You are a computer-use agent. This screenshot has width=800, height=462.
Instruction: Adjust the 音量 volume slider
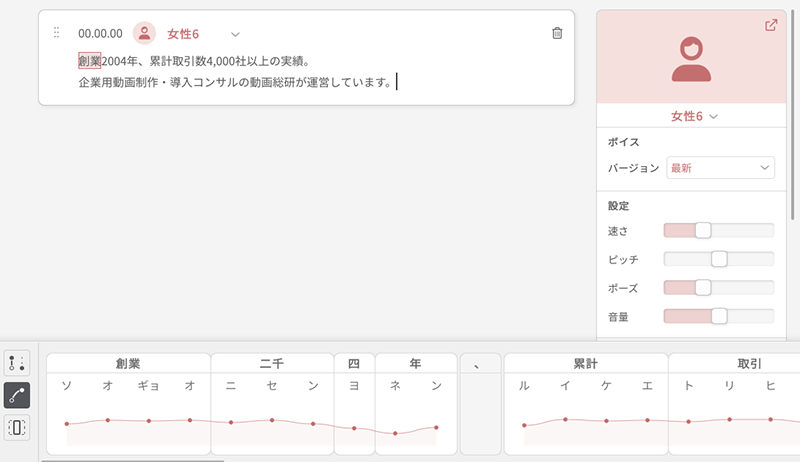pos(719,316)
